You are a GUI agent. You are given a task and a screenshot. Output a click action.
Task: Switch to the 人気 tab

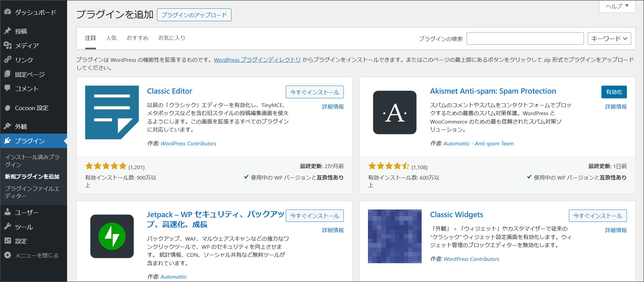point(111,38)
